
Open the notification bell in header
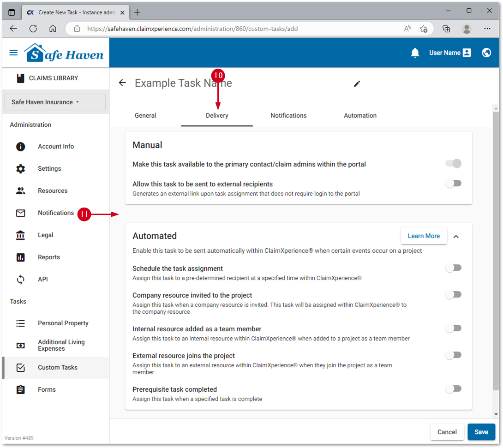pyautogui.click(x=415, y=53)
